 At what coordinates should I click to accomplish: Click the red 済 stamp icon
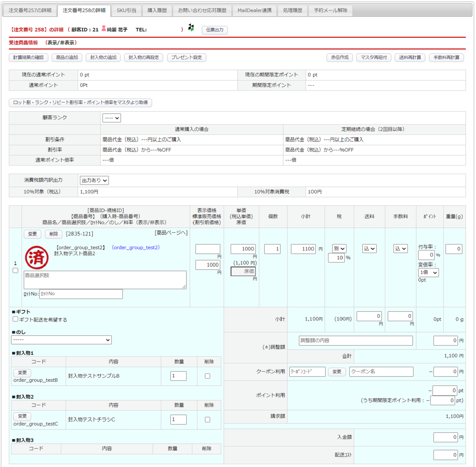tap(37, 257)
